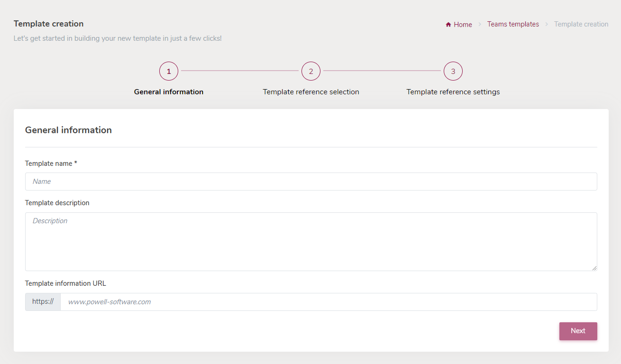
Task: Select step 2 circle in wizard
Action: (311, 71)
